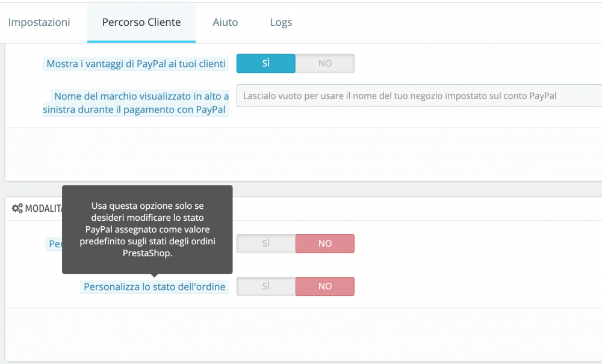Select the Percorso Cliente tab

[141, 22]
